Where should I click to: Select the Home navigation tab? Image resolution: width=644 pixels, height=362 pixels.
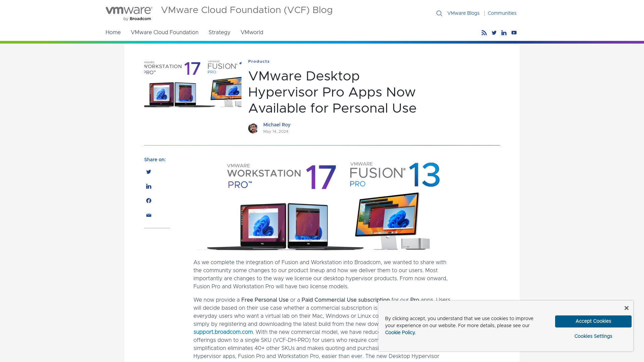pos(113,32)
